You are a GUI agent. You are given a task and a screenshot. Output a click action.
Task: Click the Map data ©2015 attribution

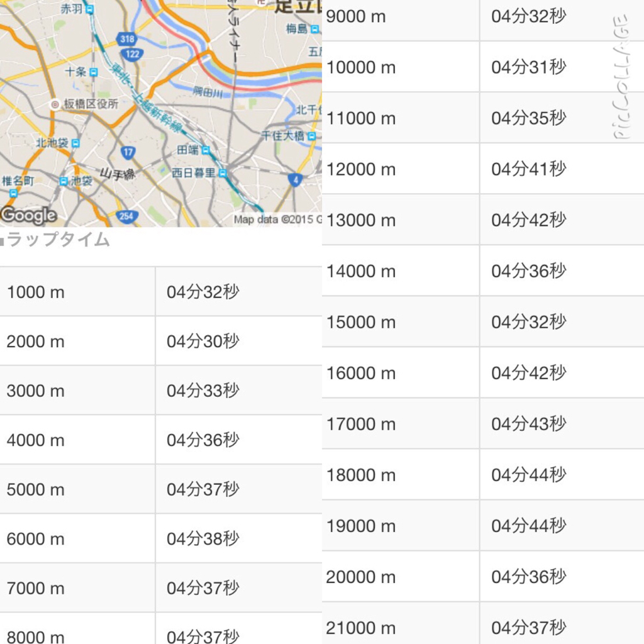coord(277,219)
